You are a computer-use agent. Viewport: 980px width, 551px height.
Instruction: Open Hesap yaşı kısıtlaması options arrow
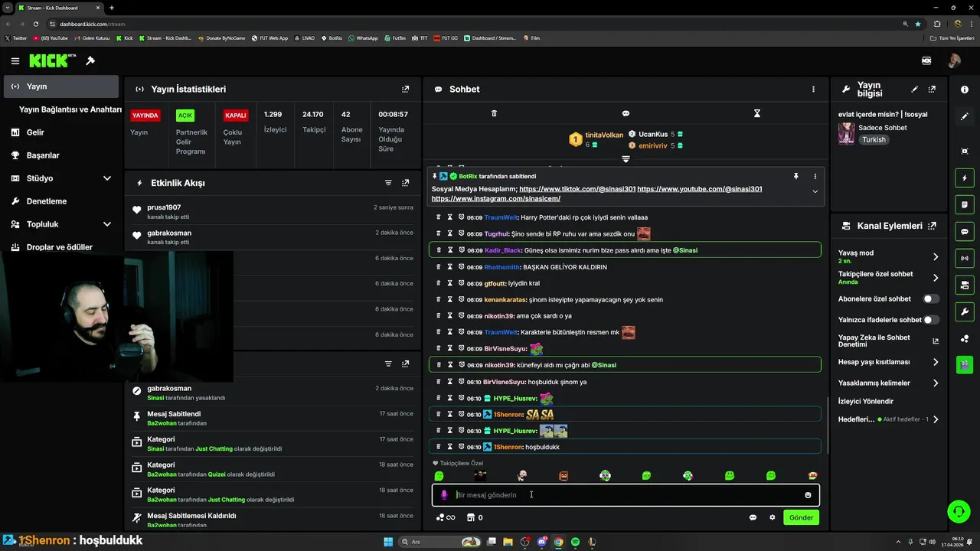(x=936, y=362)
